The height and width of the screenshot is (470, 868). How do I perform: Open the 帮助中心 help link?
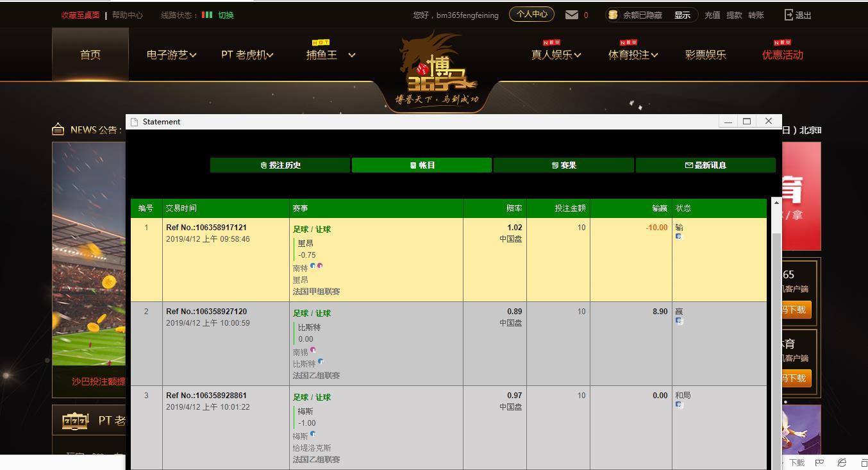[127, 15]
